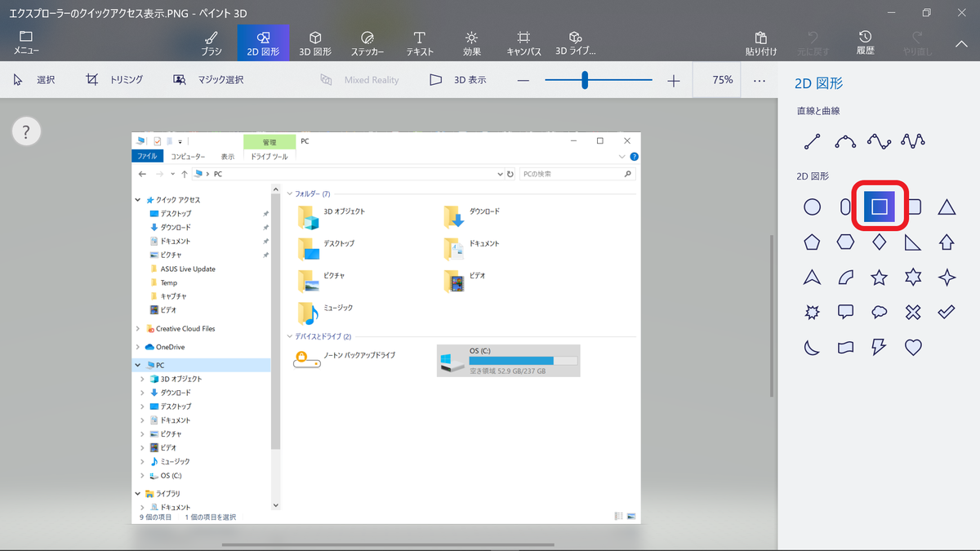Zoom in with the plus button
980x551 pixels.
673,80
